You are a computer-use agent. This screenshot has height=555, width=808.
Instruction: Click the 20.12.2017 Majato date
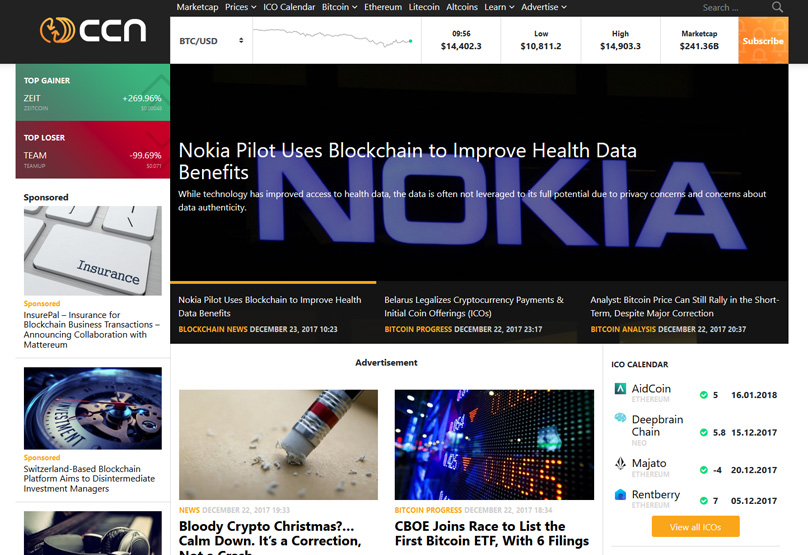click(x=754, y=470)
